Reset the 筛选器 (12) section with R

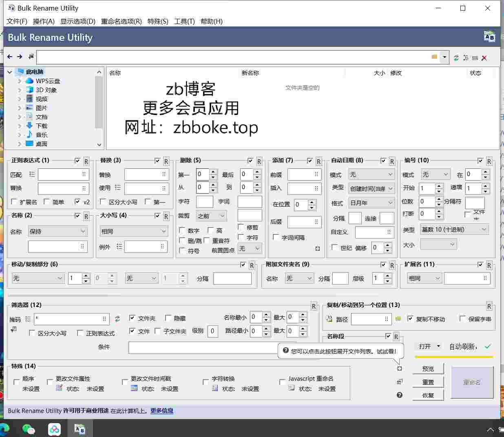point(314,306)
